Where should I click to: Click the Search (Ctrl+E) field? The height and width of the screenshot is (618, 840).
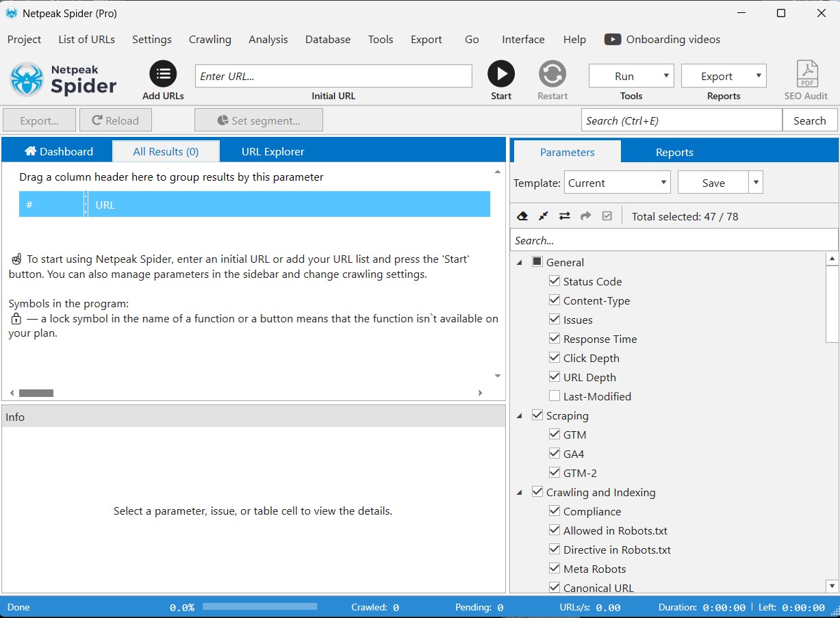pos(682,120)
